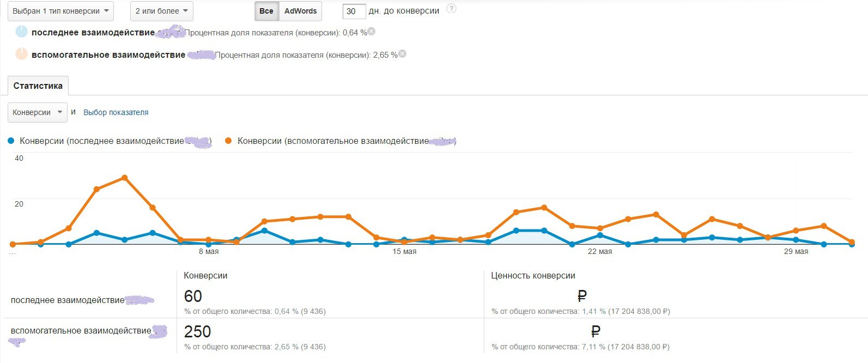The height and width of the screenshot is (363, 868).
Task: Click the «8 мая» date label on the axis
Action: pyautogui.click(x=209, y=251)
